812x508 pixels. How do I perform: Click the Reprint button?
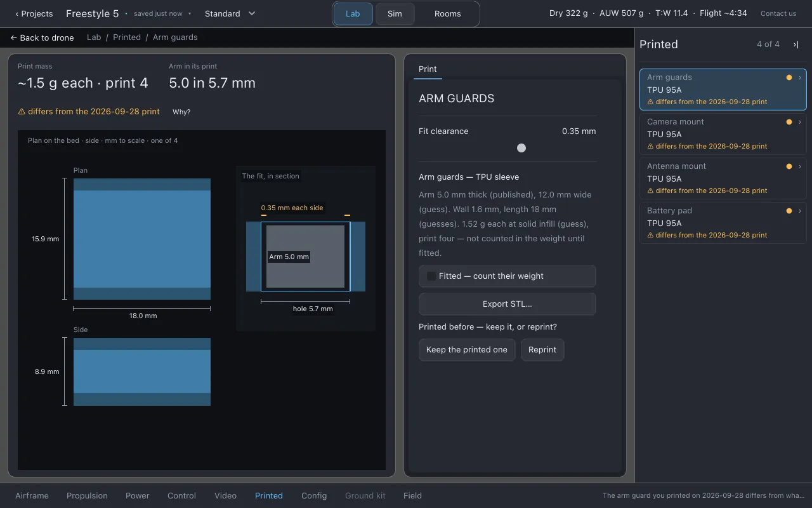coord(542,350)
